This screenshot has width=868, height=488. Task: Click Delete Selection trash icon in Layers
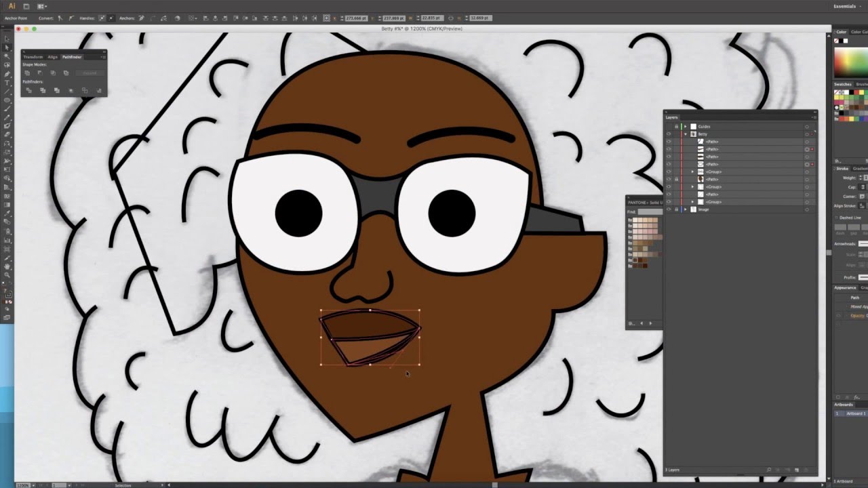[806, 470]
